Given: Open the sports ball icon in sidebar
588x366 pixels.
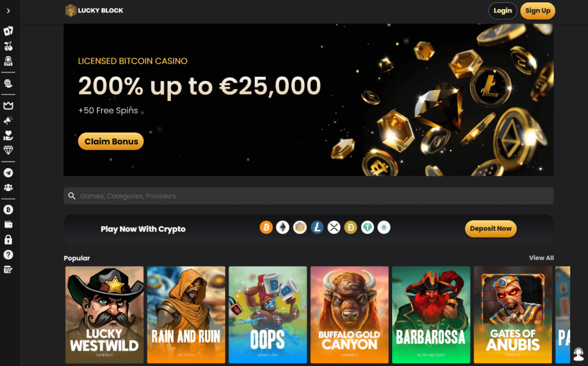Looking at the screenshot, I should [x=8, y=84].
